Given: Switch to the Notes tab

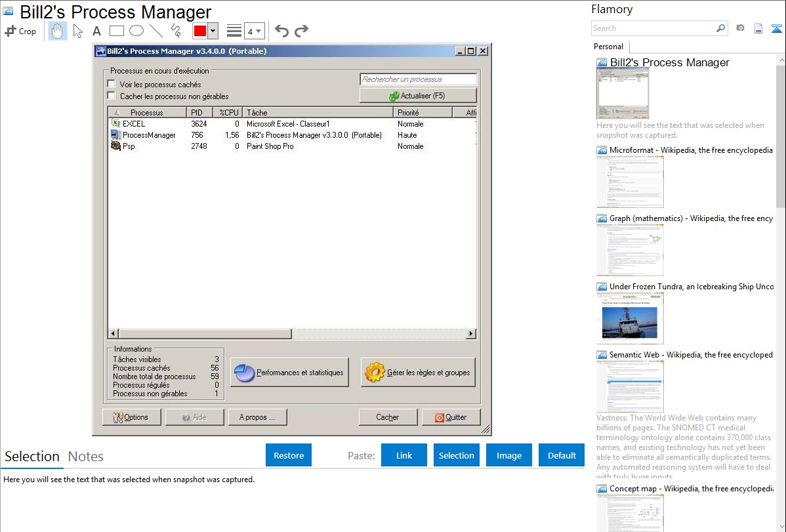Looking at the screenshot, I should tap(86, 457).
